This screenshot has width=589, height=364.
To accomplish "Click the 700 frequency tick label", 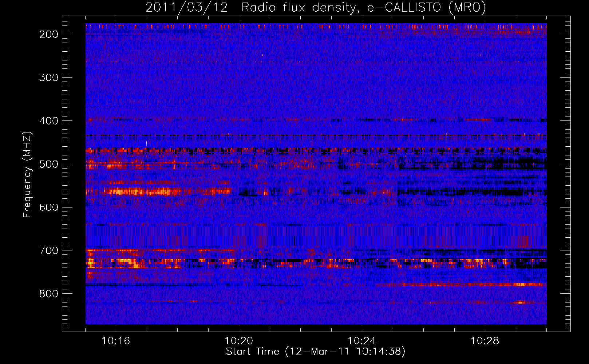I will point(49,250).
